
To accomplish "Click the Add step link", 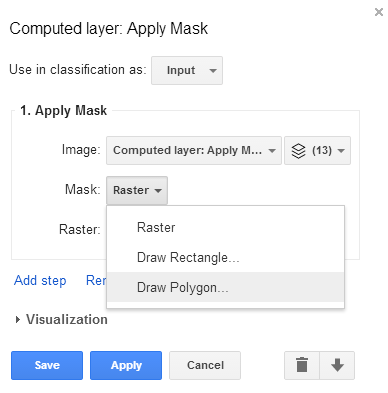I will point(40,281).
